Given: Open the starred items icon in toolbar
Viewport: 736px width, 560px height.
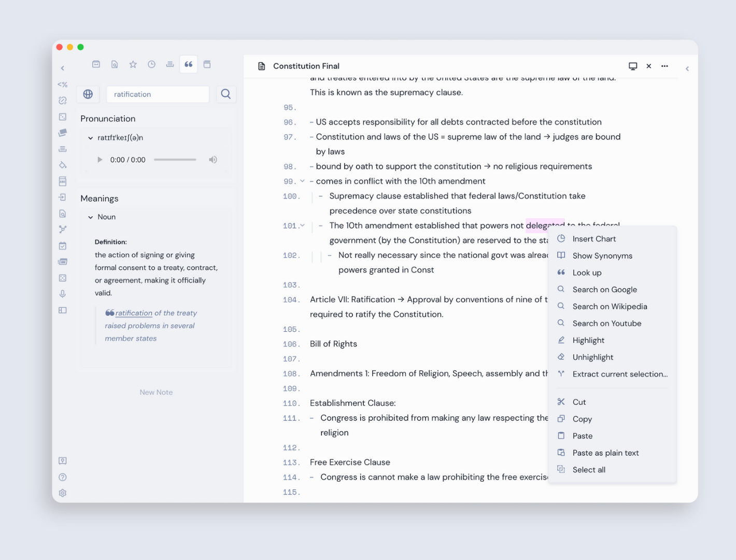Looking at the screenshot, I should coord(133,64).
